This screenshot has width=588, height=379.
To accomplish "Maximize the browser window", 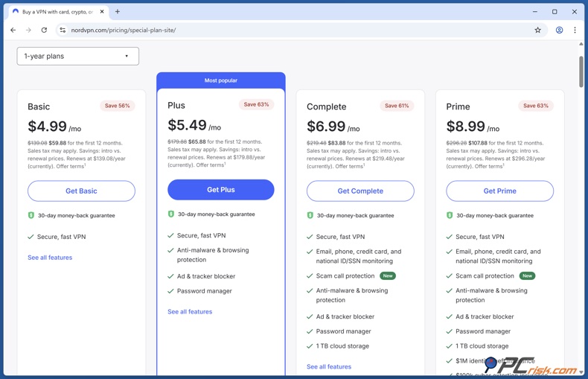I will 555,12.
